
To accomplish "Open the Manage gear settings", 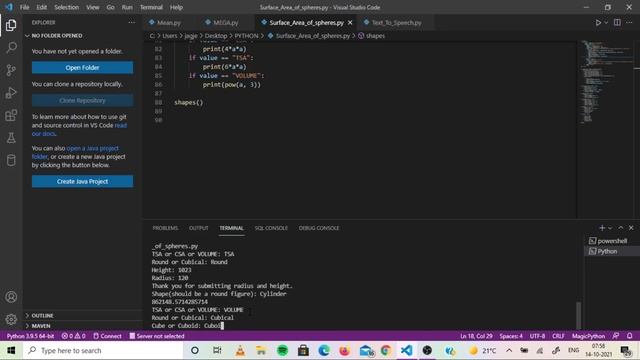I will coord(11,319).
